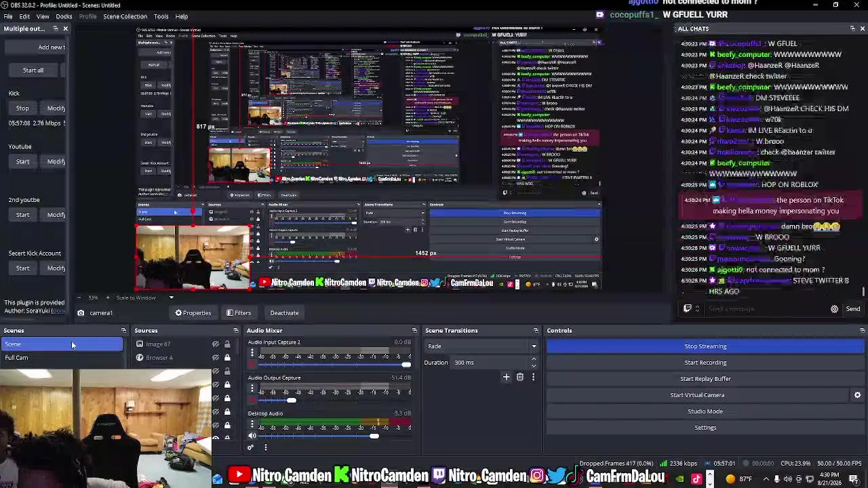Image resolution: width=868 pixels, height=488 pixels.
Task: Float the Audio Mixer dock
Action: click(414, 331)
